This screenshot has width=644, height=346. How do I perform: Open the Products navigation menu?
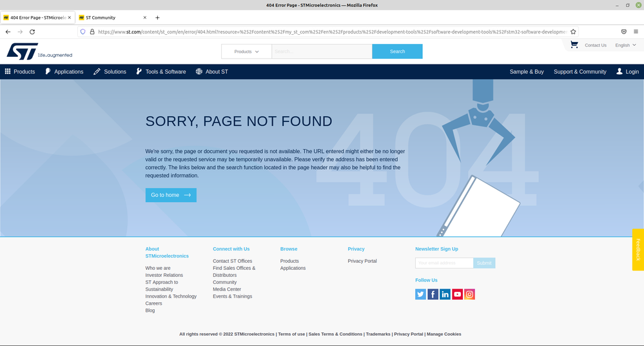click(20, 72)
